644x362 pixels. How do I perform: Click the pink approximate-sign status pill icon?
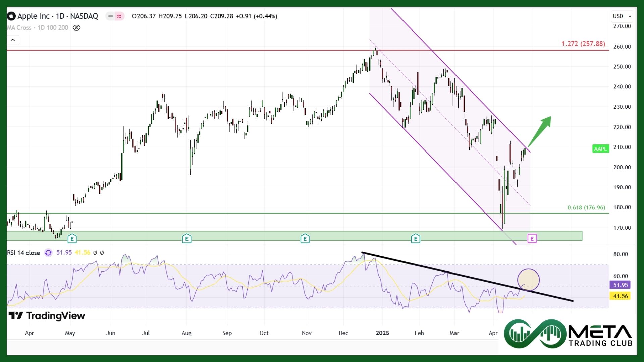119,16
